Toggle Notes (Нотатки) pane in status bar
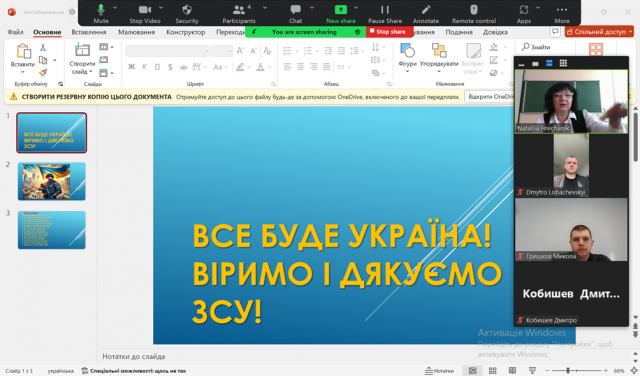Viewport: 640px width, 376px height. 439,371
